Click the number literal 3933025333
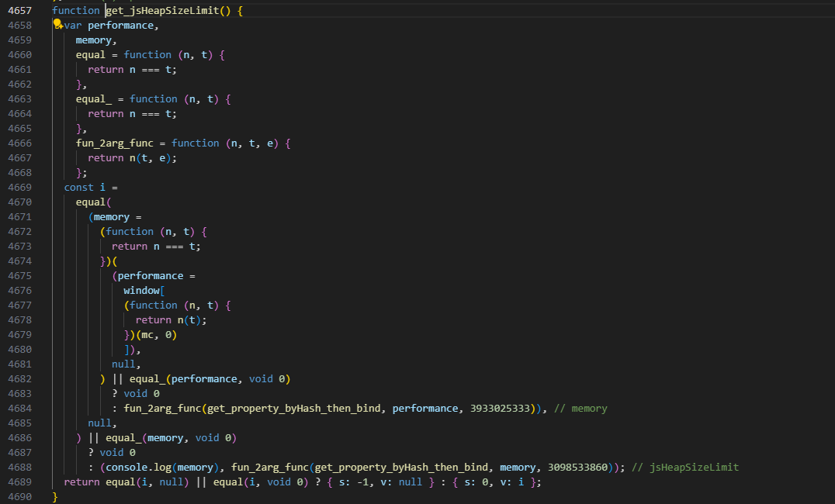 (500, 408)
